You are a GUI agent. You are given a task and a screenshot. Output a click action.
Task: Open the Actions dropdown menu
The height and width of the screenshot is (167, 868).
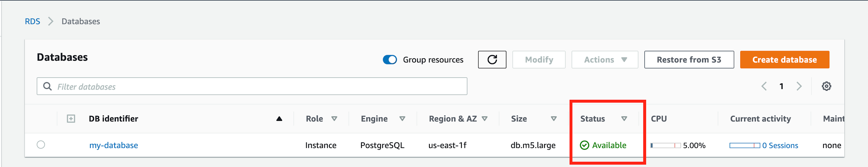(605, 60)
